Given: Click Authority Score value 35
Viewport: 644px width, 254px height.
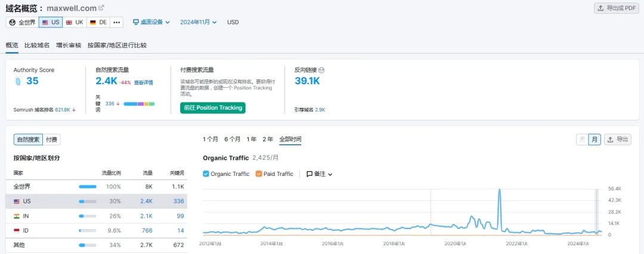Looking at the screenshot, I should (32, 81).
